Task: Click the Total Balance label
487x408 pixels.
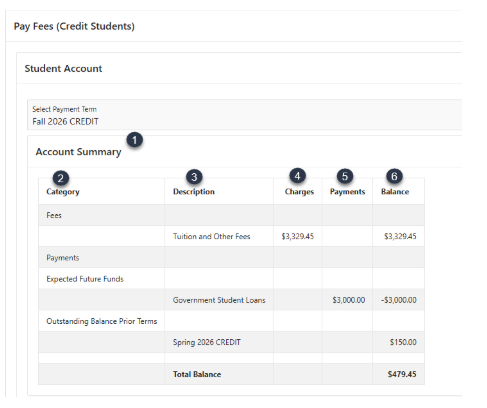Action: (x=197, y=374)
